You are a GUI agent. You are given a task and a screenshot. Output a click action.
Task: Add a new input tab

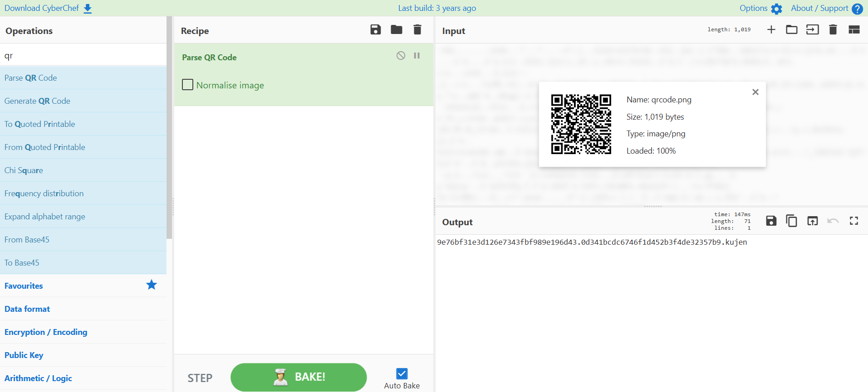click(771, 30)
